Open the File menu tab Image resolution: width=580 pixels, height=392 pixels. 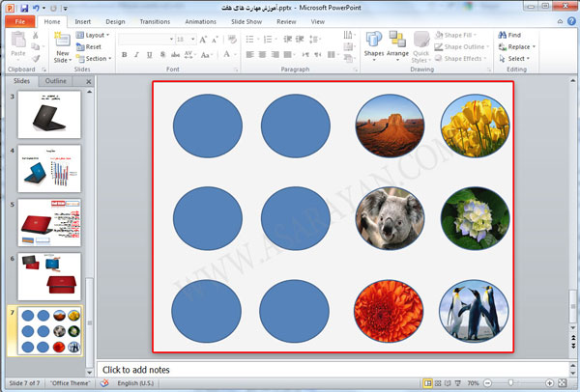click(19, 20)
